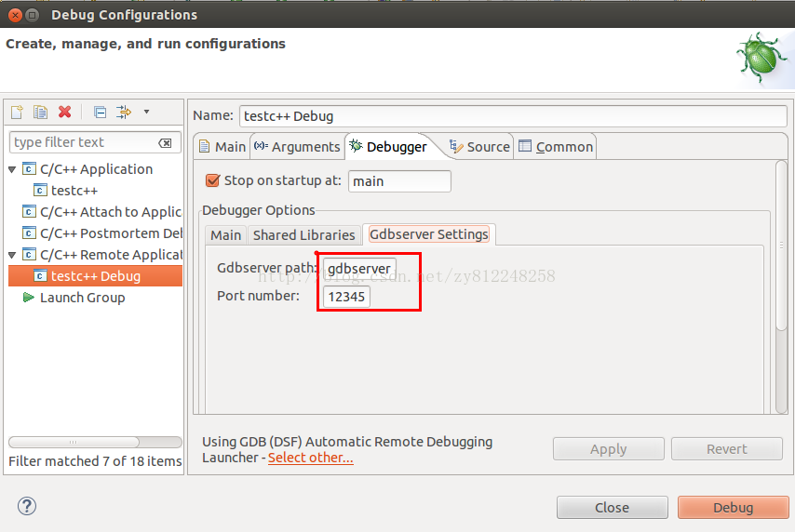Click the Gdbserver path field

tap(359, 269)
